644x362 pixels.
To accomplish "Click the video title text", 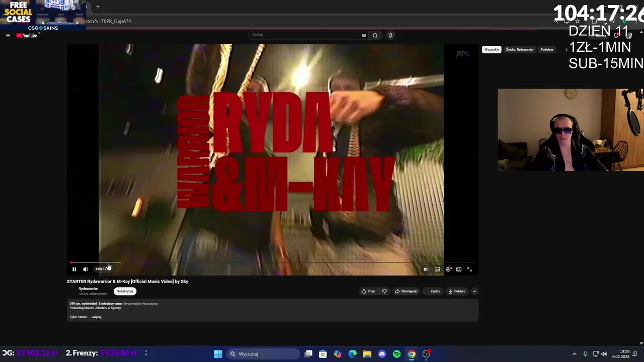I will [x=127, y=282].
